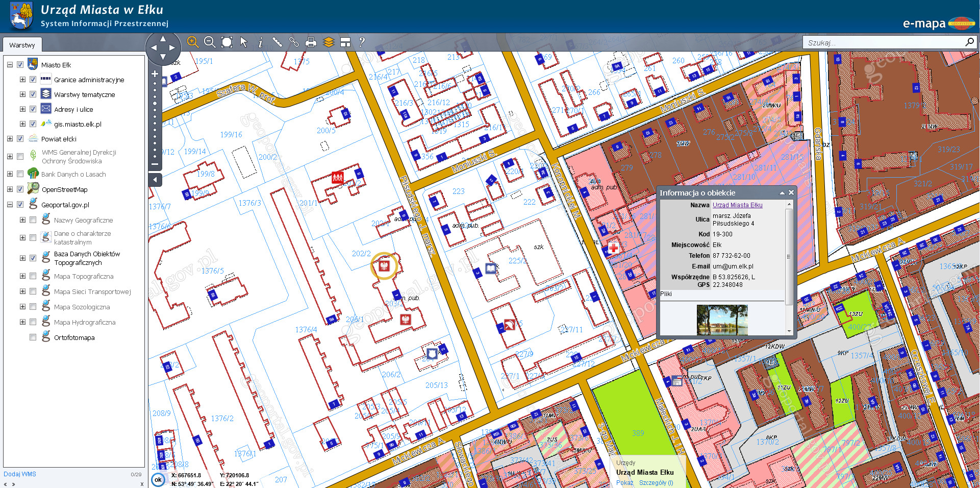Click the circled city hall map marker

(384, 265)
